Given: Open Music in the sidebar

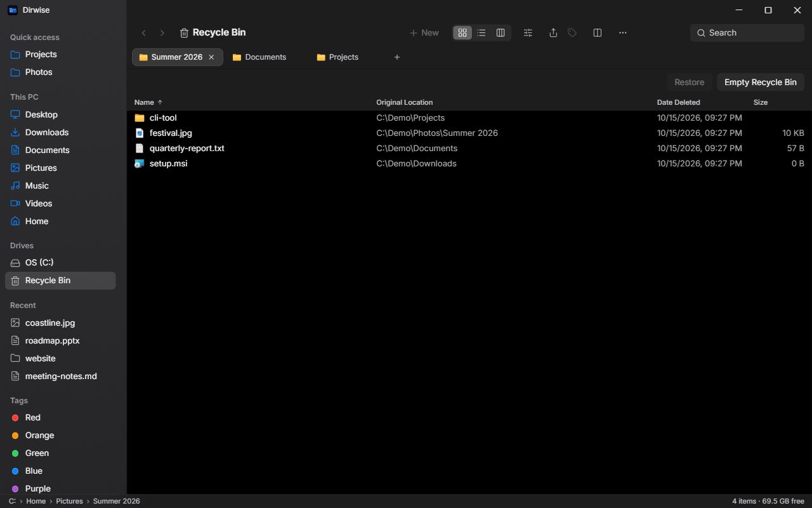Looking at the screenshot, I should click(60, 186).
